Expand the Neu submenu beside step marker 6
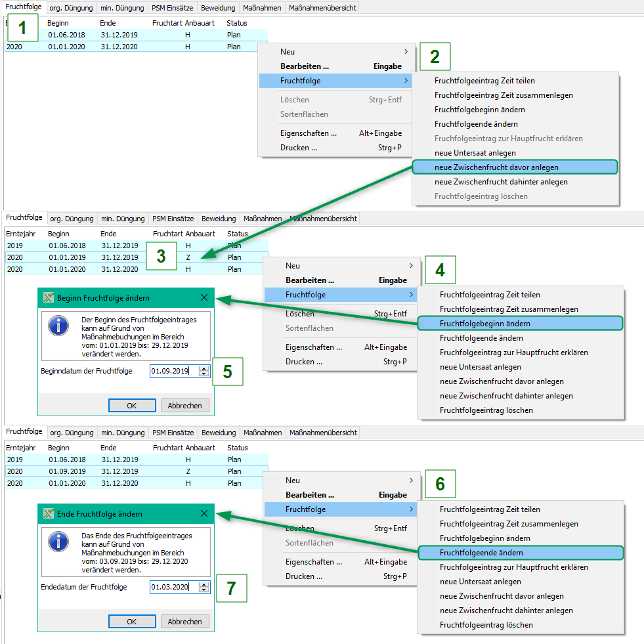Viewport: 644px width, 644px height. coord(411,481)
